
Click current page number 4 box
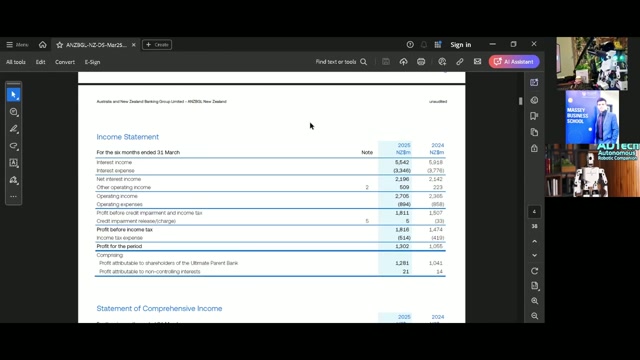pyautogui.click(x=534, y=212)
